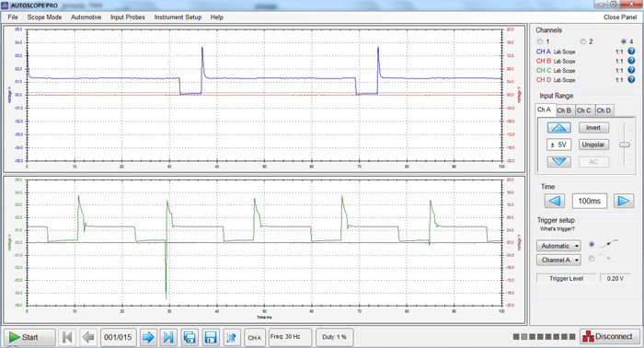Click the save all frames icon

click(190, 337)
